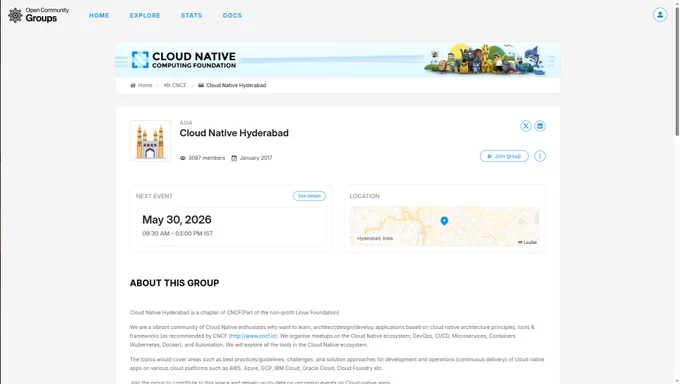This screenshot has height=384, width=680.
Task: Open the user account profile icon
Action: [660, 15]
